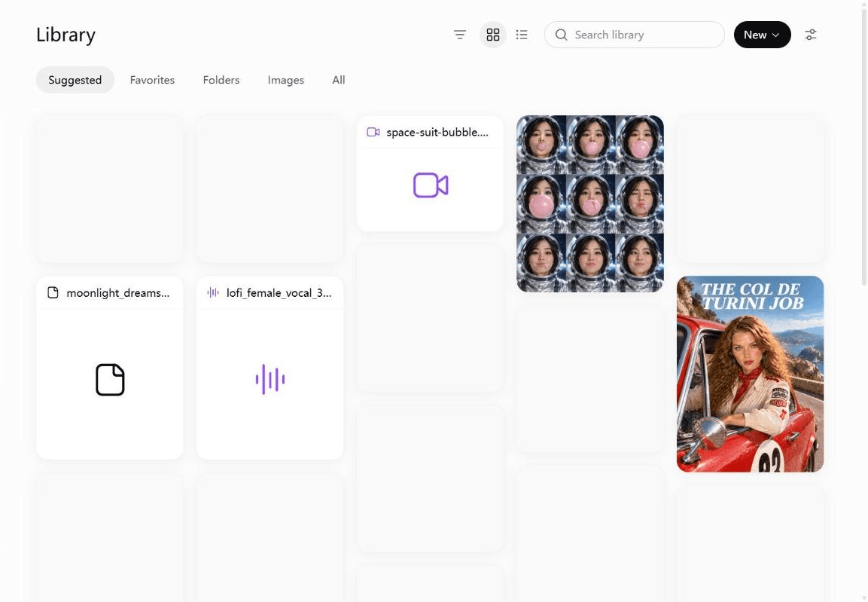View the All tab
868x602 pixels.
(x=339, y=80)
